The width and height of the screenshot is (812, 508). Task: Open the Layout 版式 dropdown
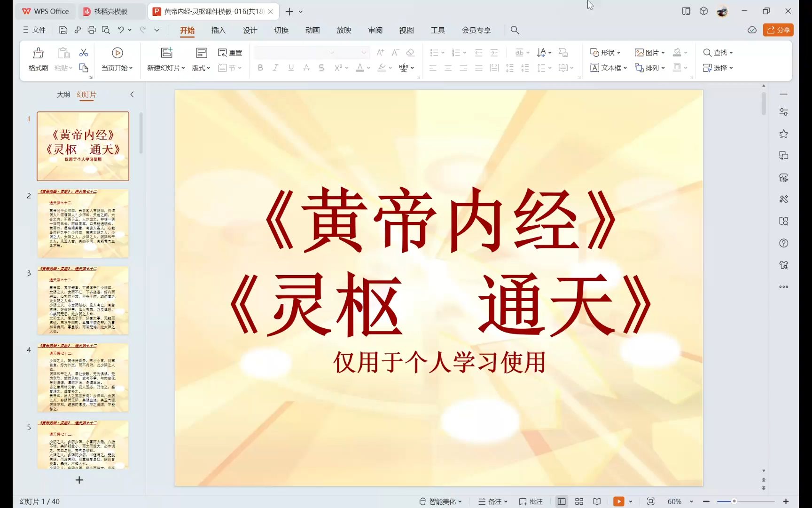click(201, 68)
